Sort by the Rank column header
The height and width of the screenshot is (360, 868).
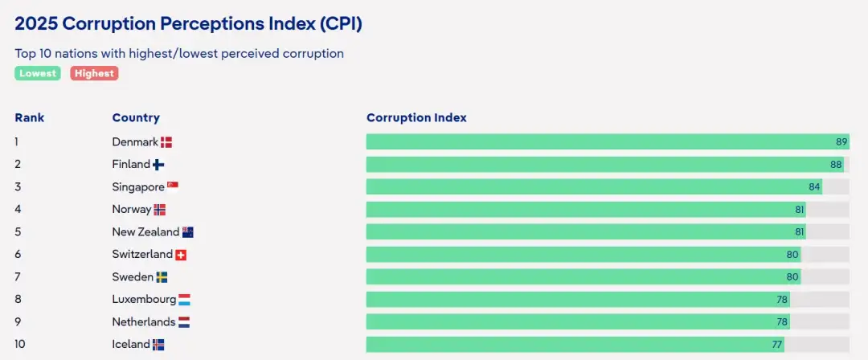tap(30, 118)
